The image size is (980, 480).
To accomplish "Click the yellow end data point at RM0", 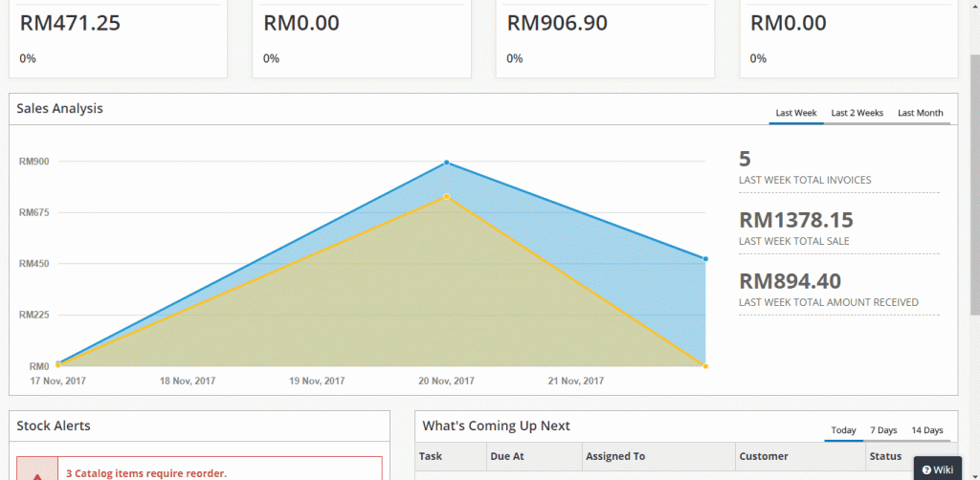I will [x=705, y=366].
